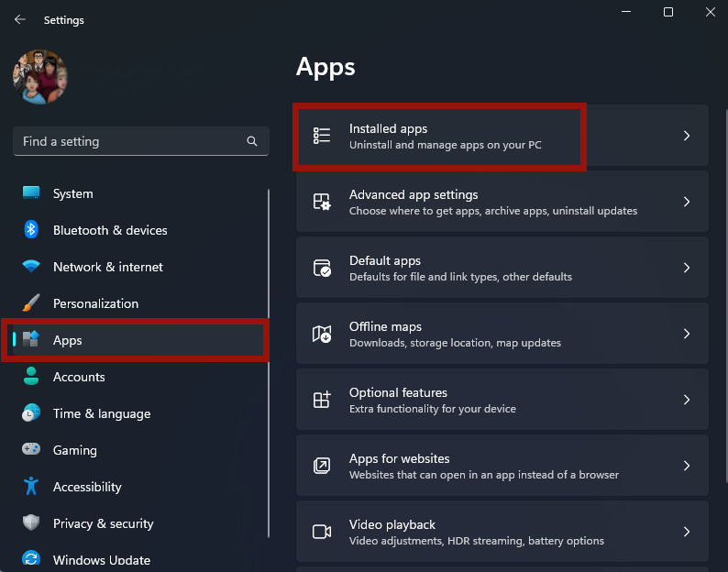The width and height of the screenshot is (728, 572).
Task: Close the Settings window
Action: pos(710,12)
